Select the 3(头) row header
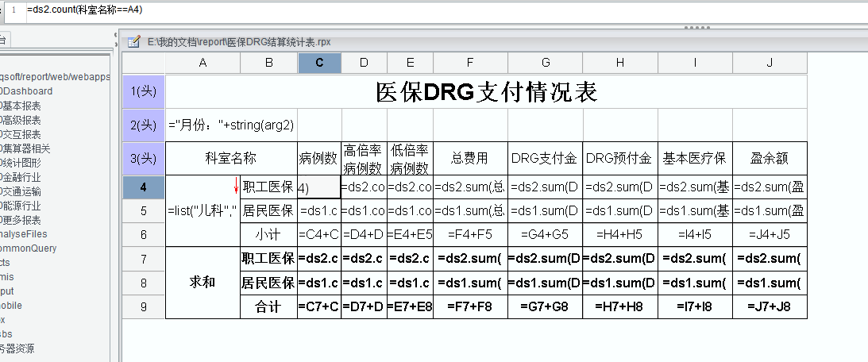Viewport: 868px width, 362px height. coord(143,158)
